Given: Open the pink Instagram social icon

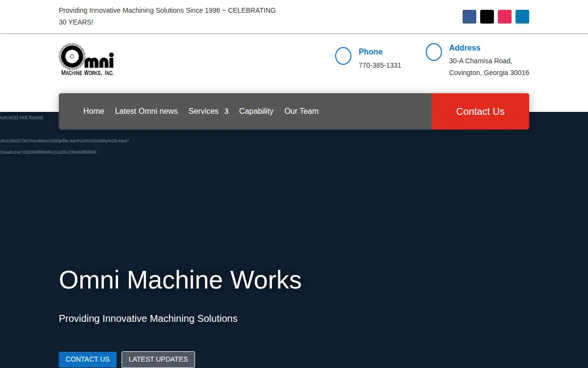Looking at the screenshot, I should point(505,17).
